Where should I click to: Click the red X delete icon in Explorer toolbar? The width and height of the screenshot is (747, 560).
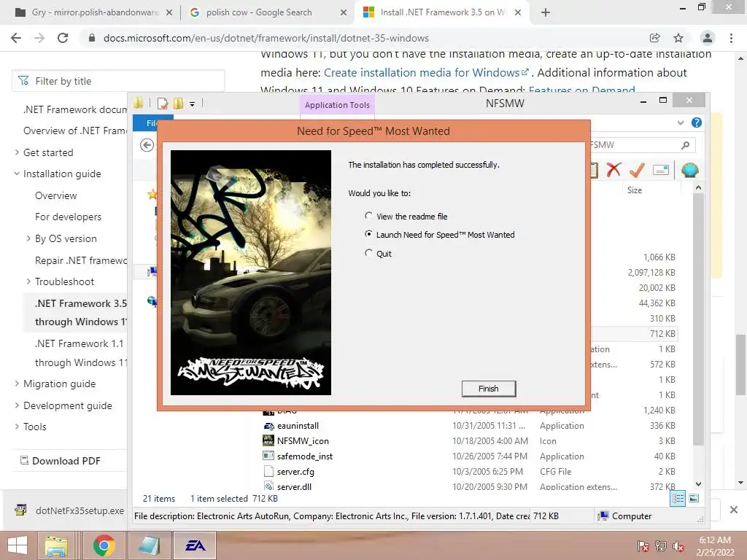tap(614, 169)
